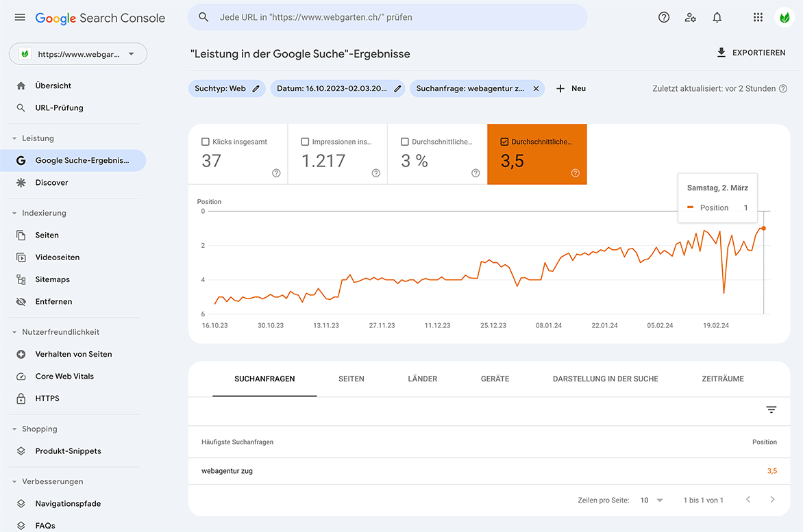This screenshot has height=532, width=803.
Task: Edit the Suchtyp: Web filter pencil
Action: click(x=256, y=88)
